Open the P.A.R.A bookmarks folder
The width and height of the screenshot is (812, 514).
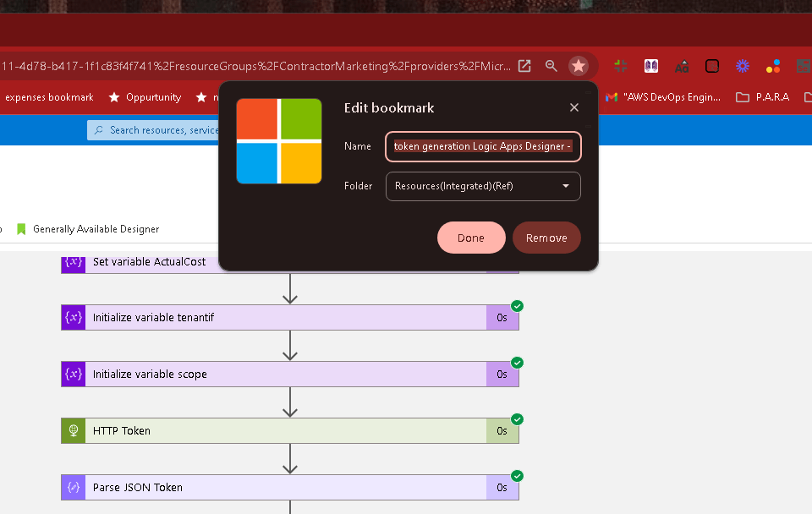[x=763, y=96]
